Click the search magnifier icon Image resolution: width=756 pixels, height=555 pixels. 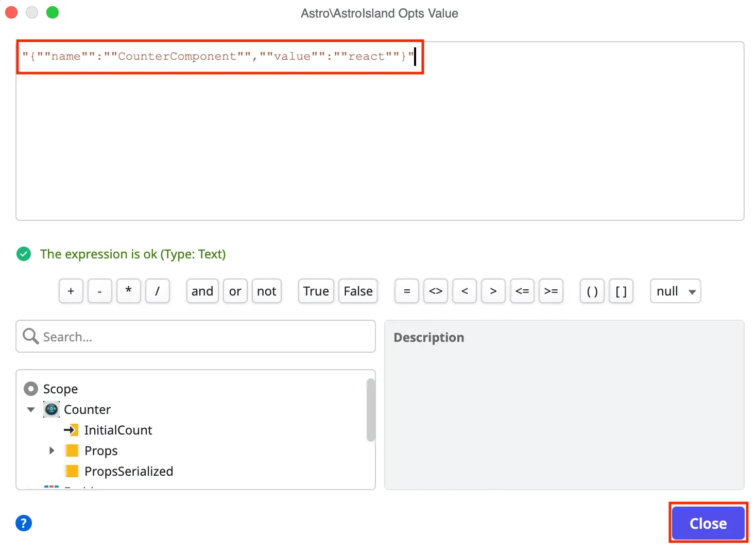click(30, 336)
